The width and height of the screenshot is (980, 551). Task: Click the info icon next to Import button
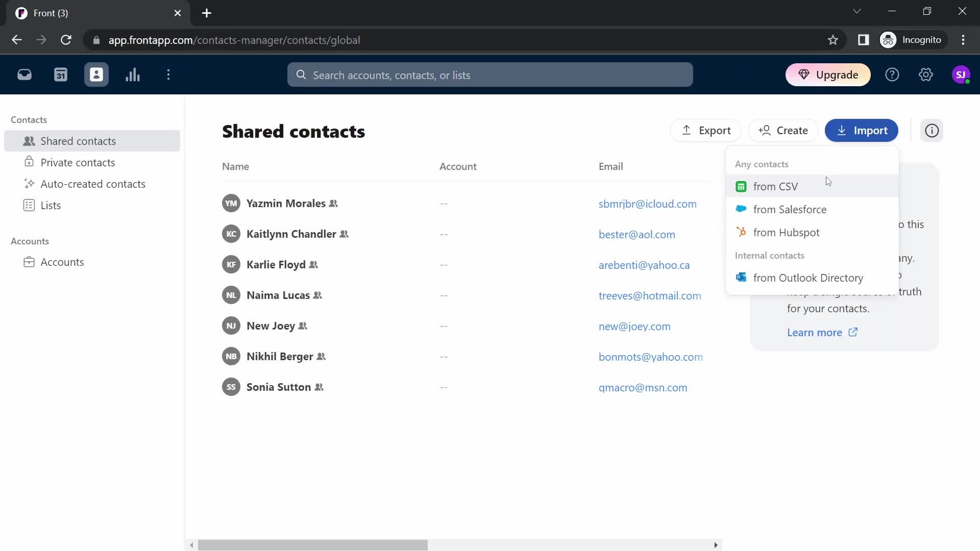(x=934, y=131)
